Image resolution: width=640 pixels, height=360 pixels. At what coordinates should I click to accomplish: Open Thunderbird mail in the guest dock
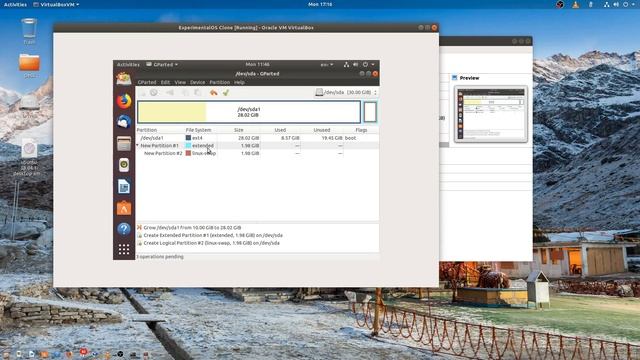click(x=124, y=122)
